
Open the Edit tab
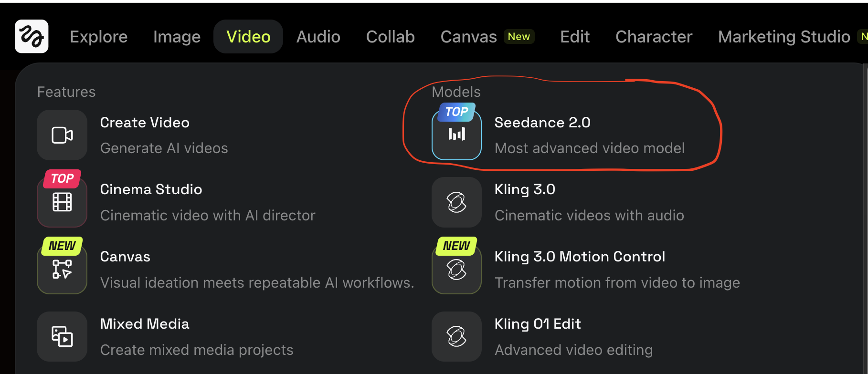[575, 37]
